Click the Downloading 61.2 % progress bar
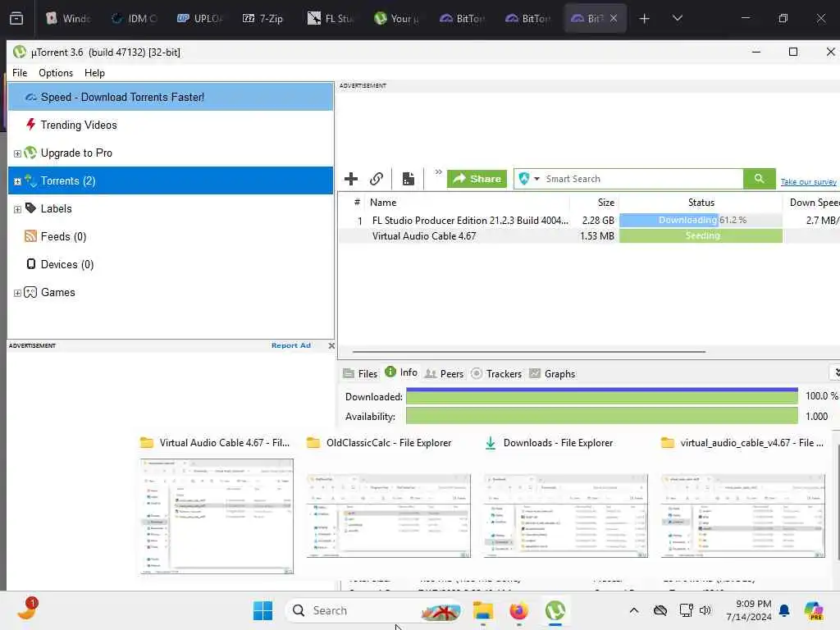 [x=701, y=220]
